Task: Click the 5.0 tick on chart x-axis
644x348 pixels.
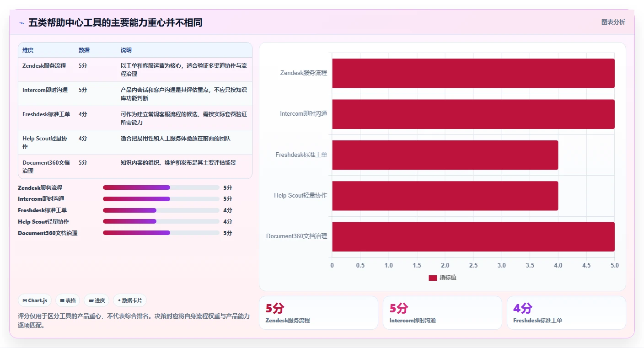Action: click(x=615, y=265)
